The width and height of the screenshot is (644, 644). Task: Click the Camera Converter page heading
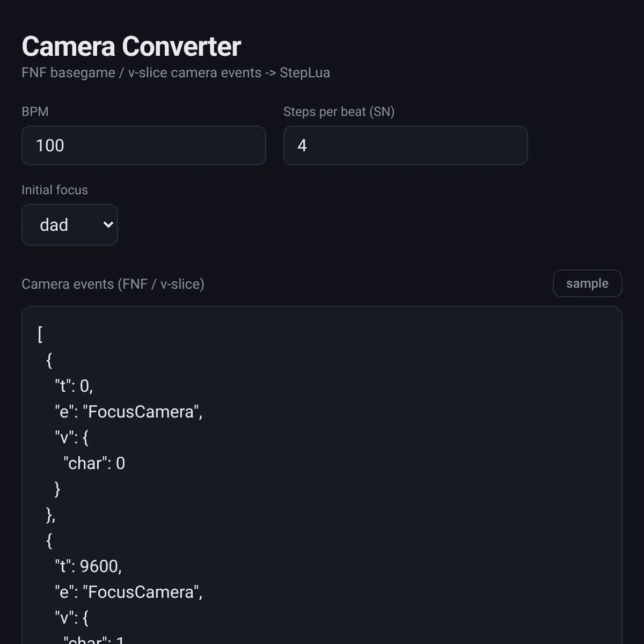coord(131,46)
